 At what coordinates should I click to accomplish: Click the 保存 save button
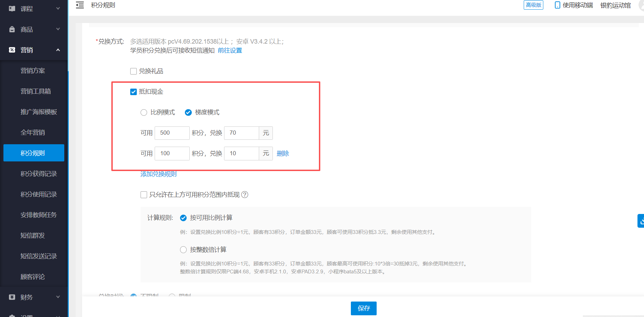tap(364, 308)
